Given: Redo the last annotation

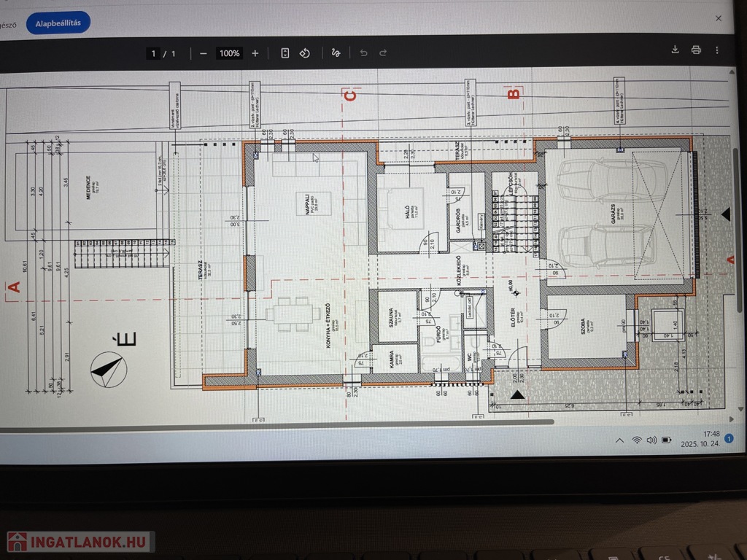Looking at the screenshot, I should tap(383, 53).
